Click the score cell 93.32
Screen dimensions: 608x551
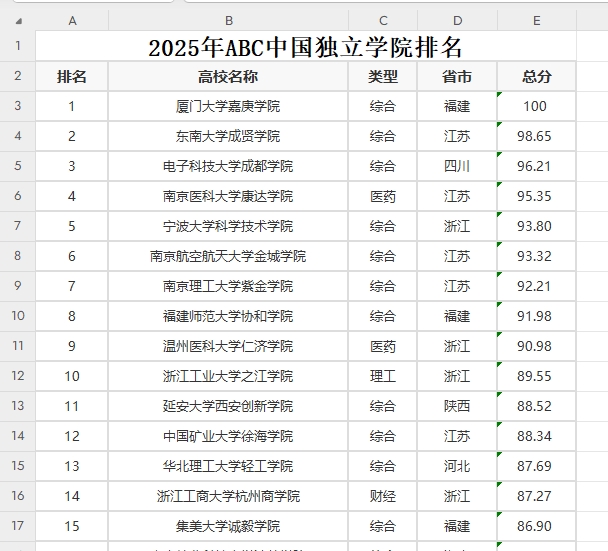(x=537, y=256)
